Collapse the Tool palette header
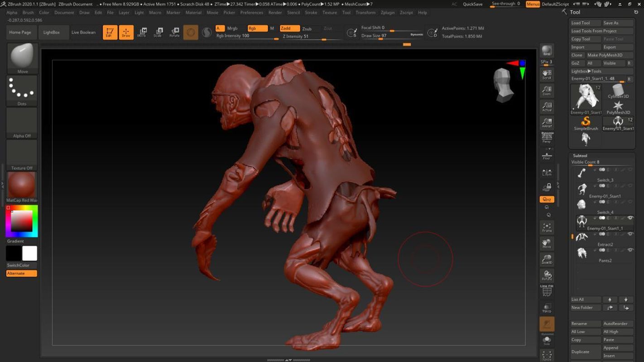 [x=575, y=12]
